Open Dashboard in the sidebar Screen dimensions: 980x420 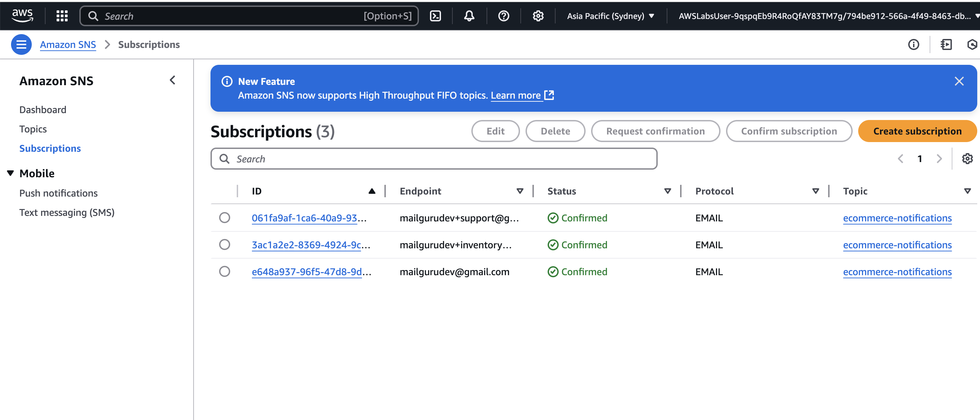point(42,109)
